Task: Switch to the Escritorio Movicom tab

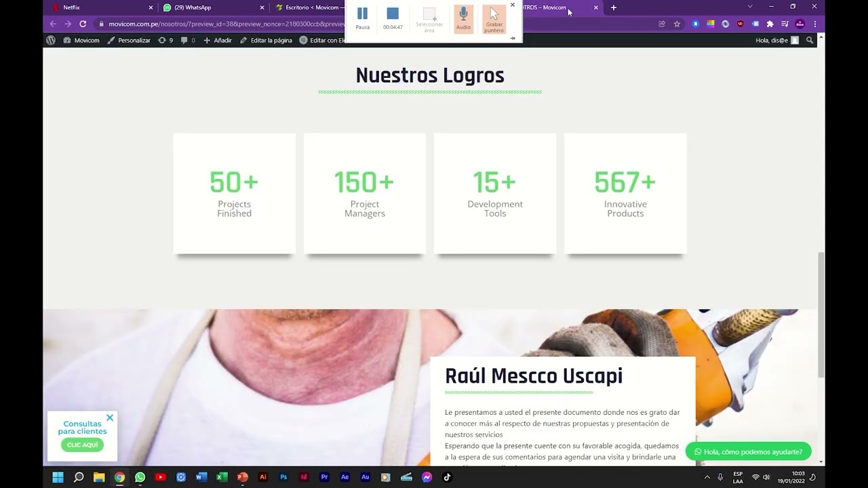Action: (x=309, y=7)
